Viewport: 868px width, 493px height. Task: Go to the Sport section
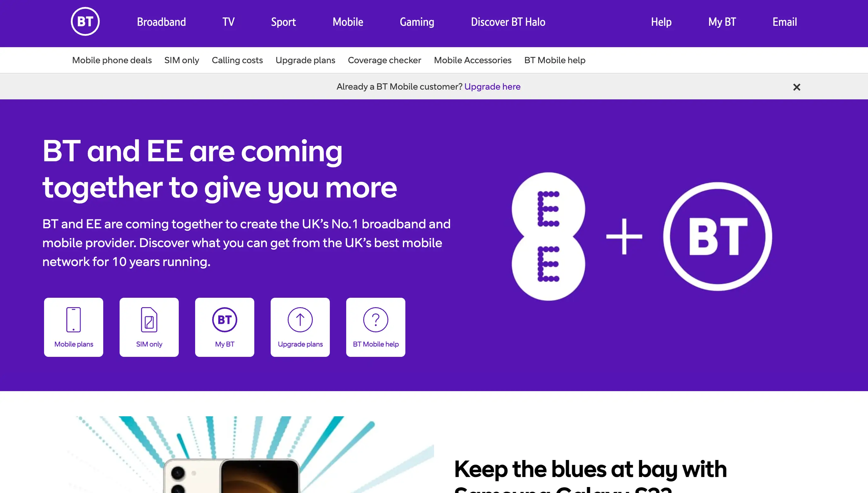click(283, 22)
